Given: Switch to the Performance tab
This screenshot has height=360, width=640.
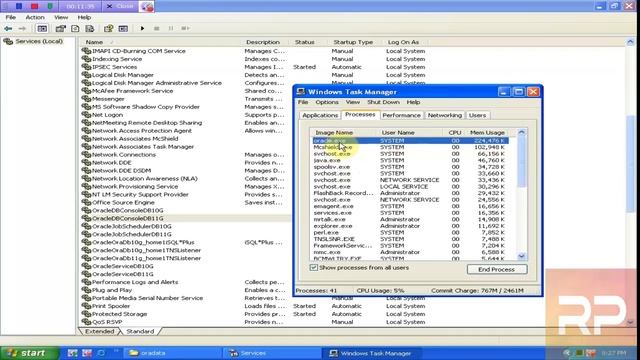Looking at the screenshot, I should pyautogui.click(x=401, y=115).
